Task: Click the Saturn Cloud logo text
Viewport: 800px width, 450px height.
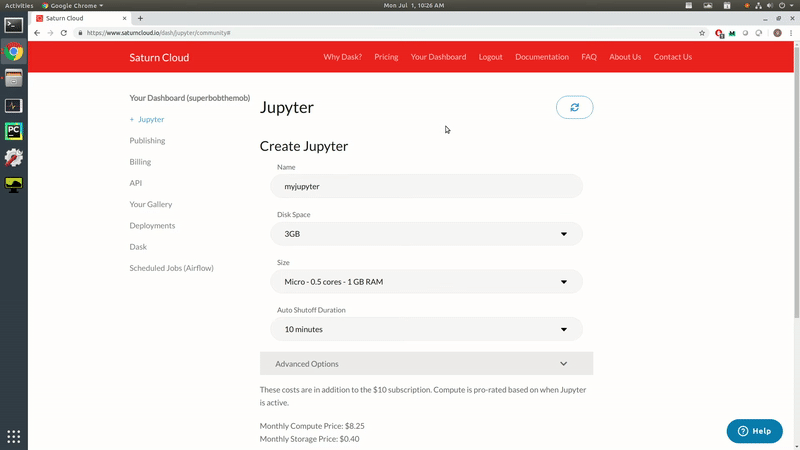Action: click(x=159, y=57)
